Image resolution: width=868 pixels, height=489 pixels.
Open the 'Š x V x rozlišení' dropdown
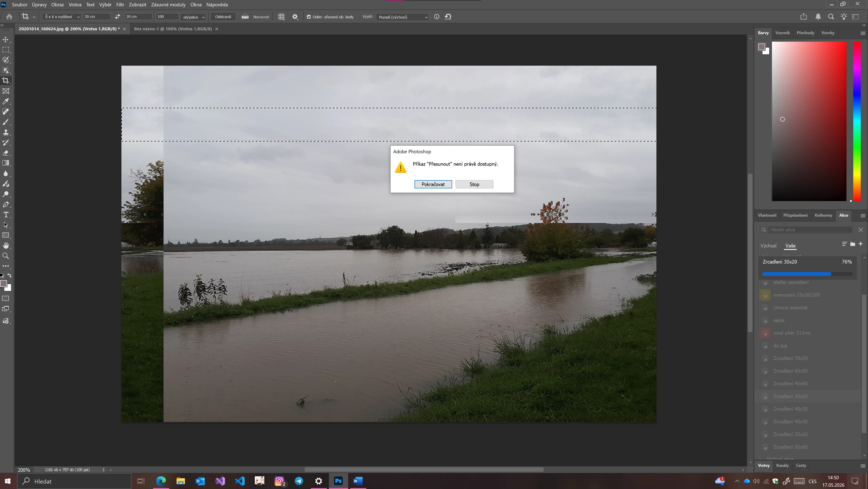pyautogui.click(x=62, y=17)
